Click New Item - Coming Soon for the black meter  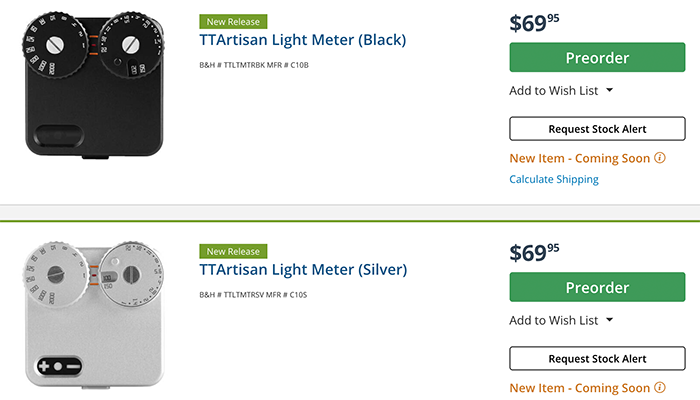(x=579, y=159)
